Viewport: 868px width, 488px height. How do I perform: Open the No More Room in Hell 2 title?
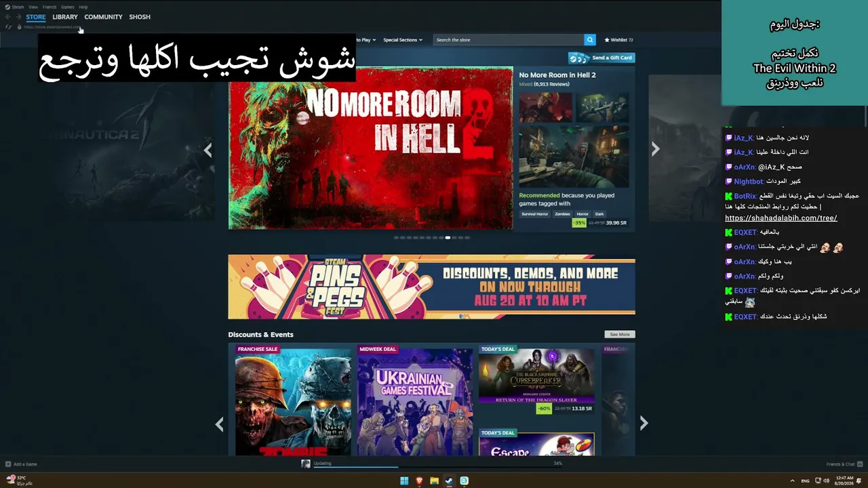[557, 75]
